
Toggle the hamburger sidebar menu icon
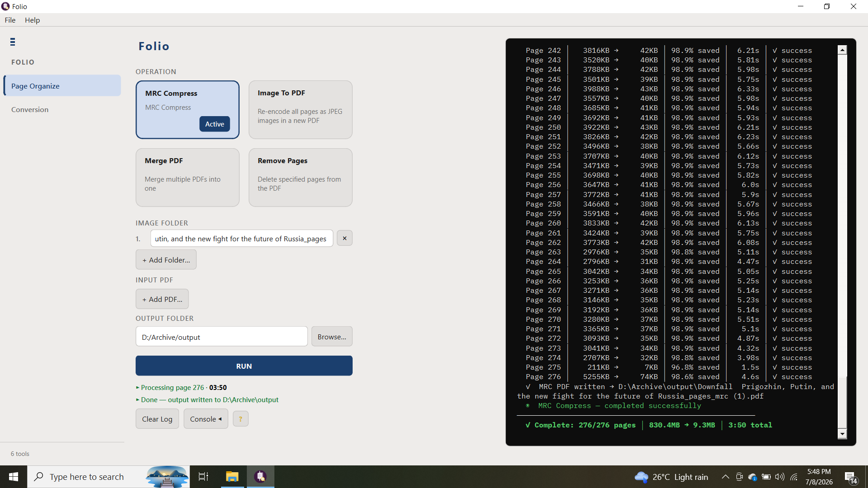tap(13, 42)
